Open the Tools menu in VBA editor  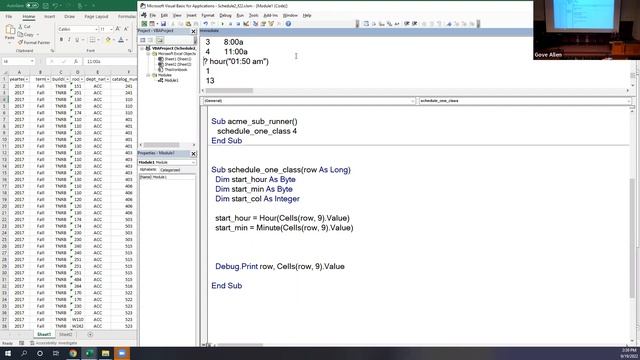tap(253, 15)
